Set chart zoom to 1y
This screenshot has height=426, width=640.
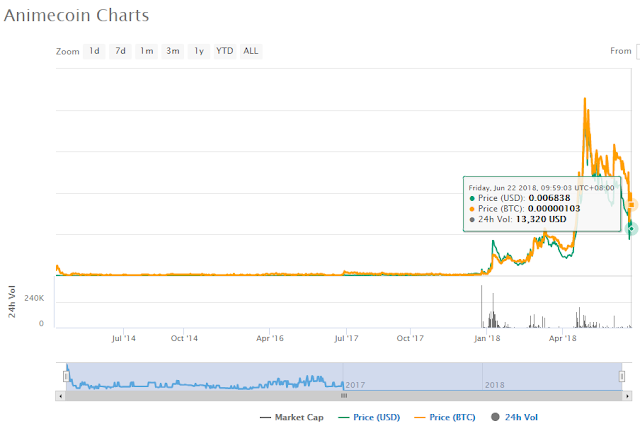point(199,51)
